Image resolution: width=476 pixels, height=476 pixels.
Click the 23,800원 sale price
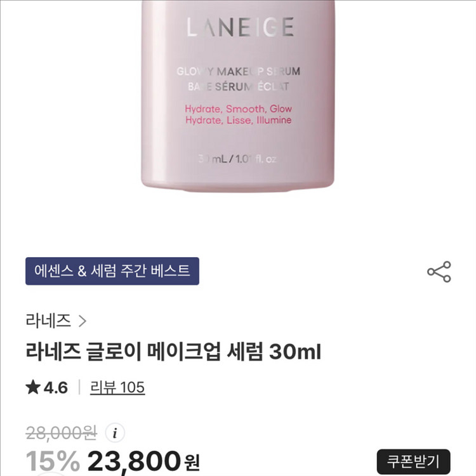point(143,461)
